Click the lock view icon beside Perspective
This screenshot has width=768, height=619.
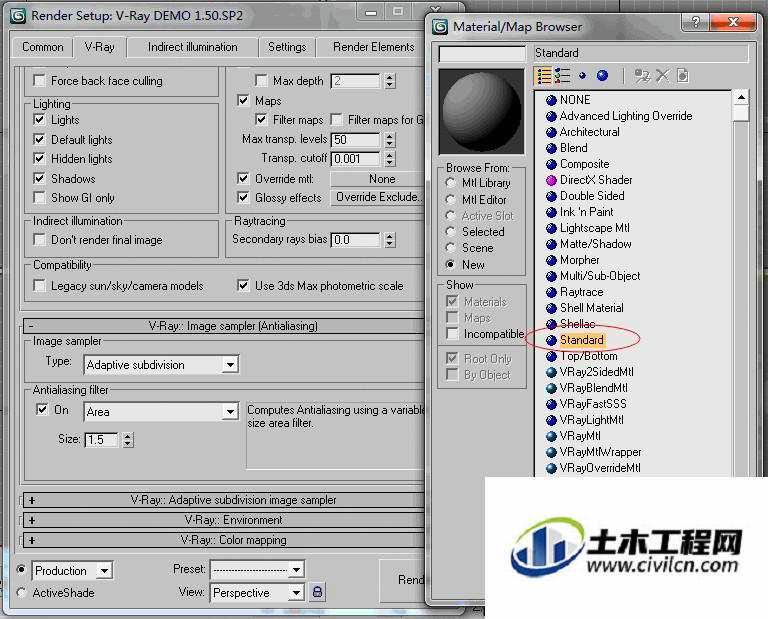pyautogui.click(x=317, y=592)
